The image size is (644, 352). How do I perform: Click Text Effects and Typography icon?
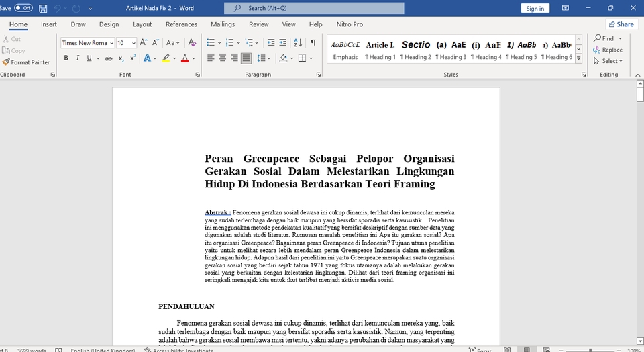click(x=147, y=58)
